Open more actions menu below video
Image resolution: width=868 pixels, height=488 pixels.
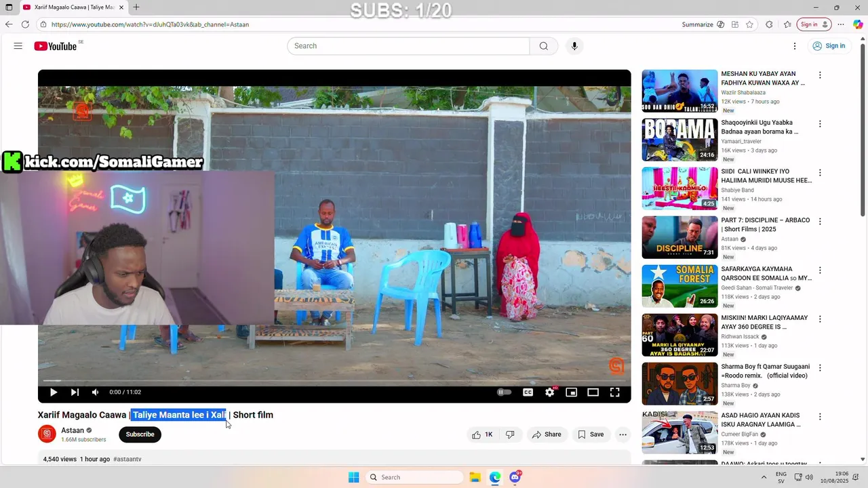[x=623, y=434]
